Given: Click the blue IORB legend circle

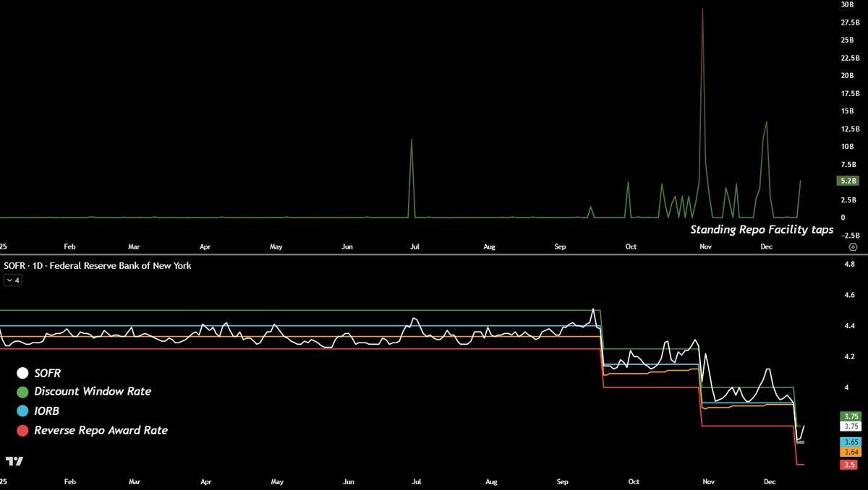Looking at the screenshot, I should coord(22,412).
